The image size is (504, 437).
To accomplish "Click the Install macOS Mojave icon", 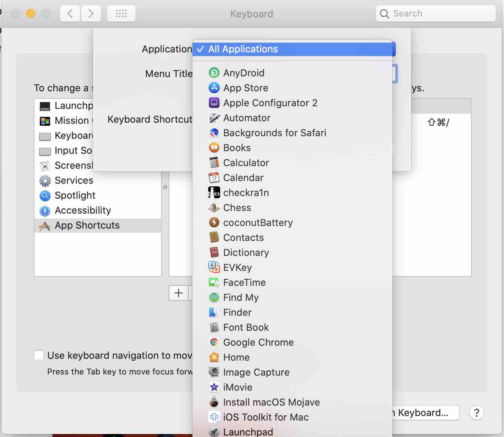I will click(214, 402).
